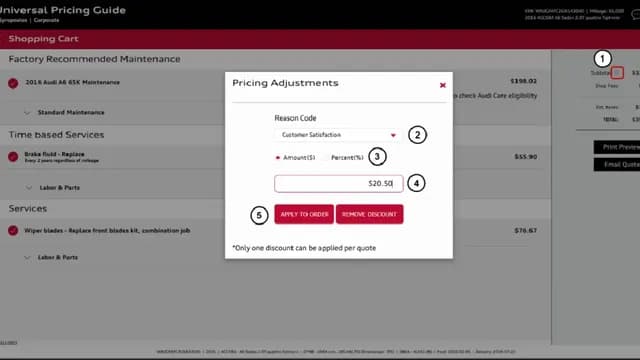The height and width of the screenshot is (360, 640).
Task: Expand Labor & Parts under Wiper blades
Action: point(27,258)
